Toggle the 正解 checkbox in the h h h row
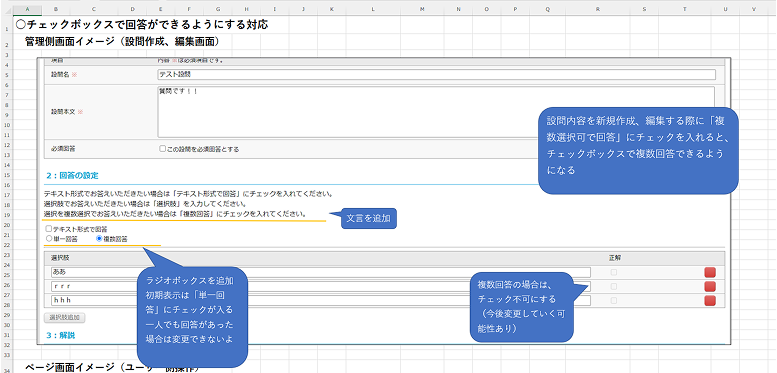The height and width of the screenshot is (373, 777). point(614,300)
